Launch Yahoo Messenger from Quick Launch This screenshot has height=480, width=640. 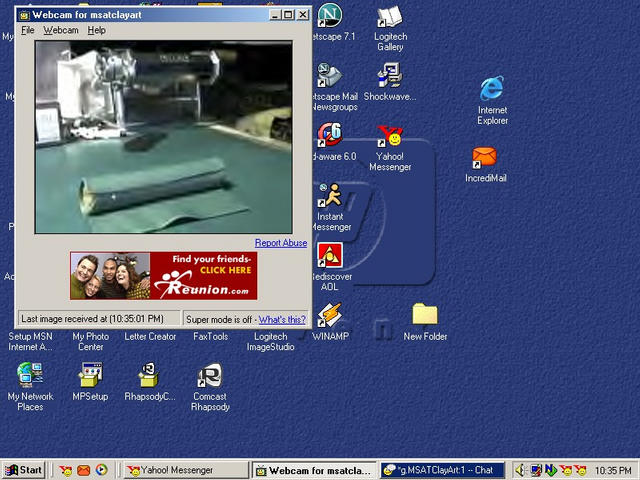click(x=65, y=471)
